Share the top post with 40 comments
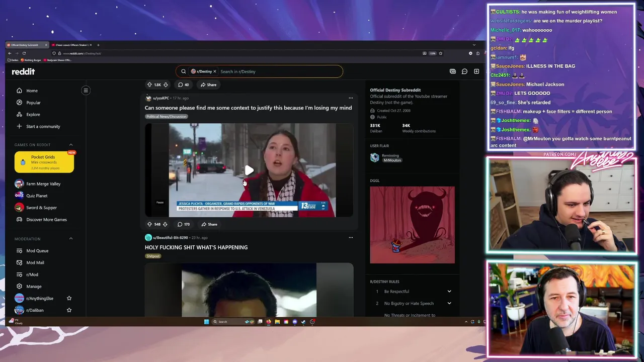The width and height of the screenshot is (644, 362). pyautogui.click(x=208, y=84)
